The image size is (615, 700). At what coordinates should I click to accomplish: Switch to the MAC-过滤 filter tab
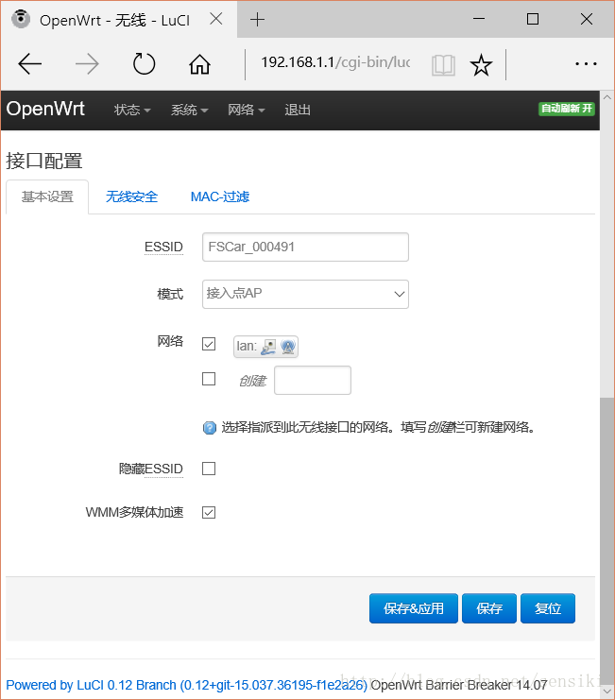coord(220,196)
